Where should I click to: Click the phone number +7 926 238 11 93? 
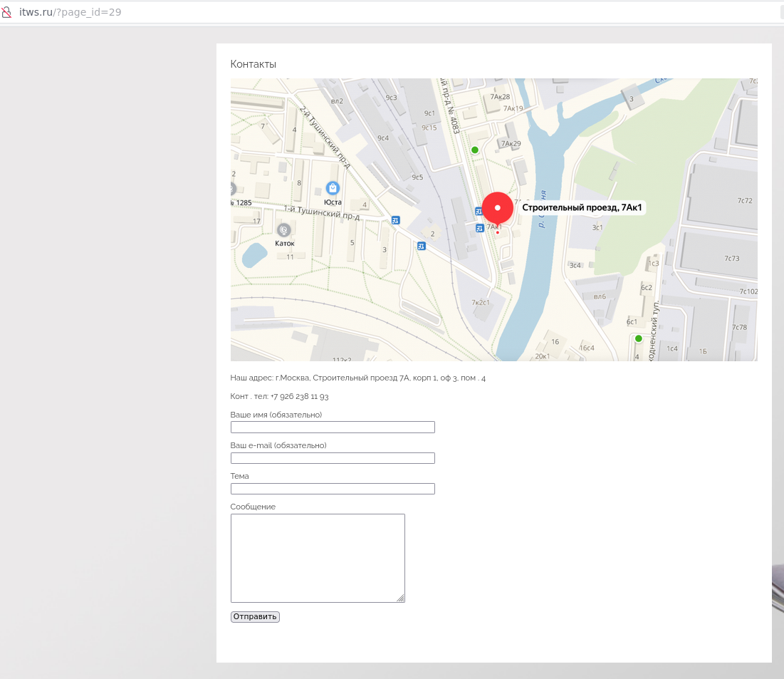(x=300, y=396)
